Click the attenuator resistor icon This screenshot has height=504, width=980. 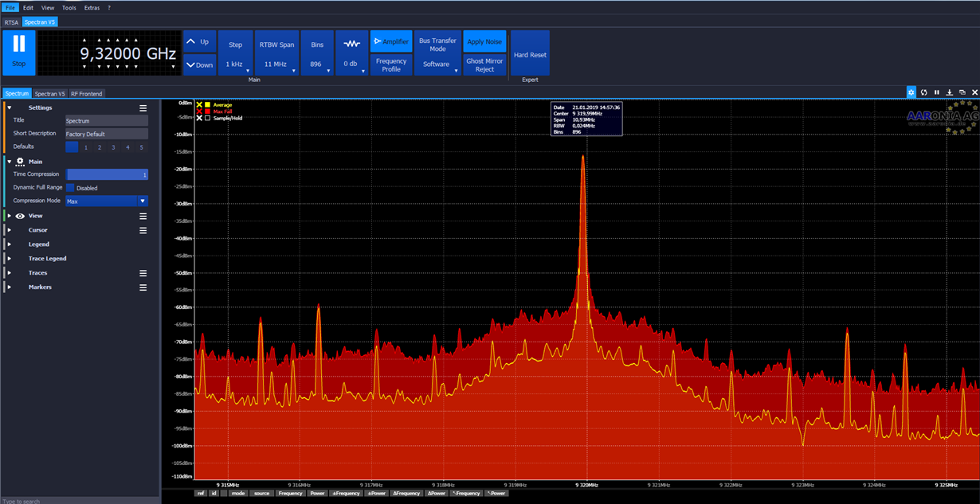pyautogui.click(x=351, y=43)
